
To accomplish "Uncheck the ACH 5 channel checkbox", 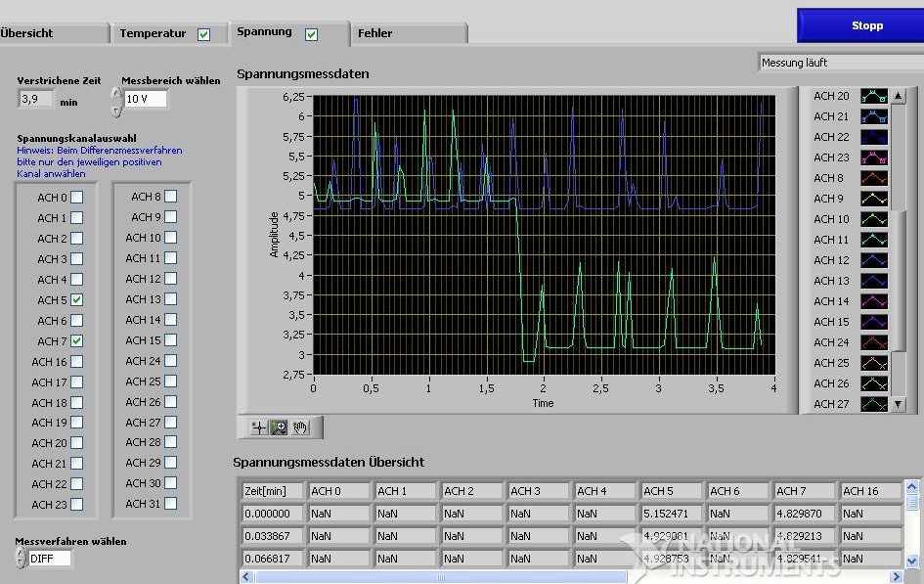I will tap(77, 300).
